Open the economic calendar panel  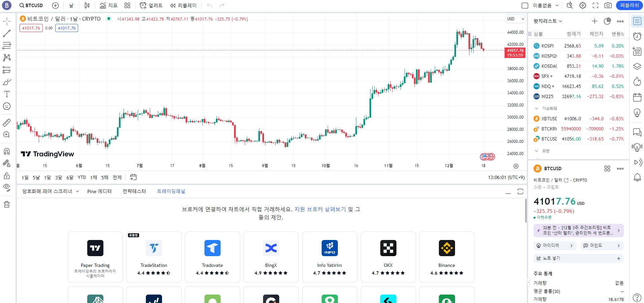tap(637, 97)
